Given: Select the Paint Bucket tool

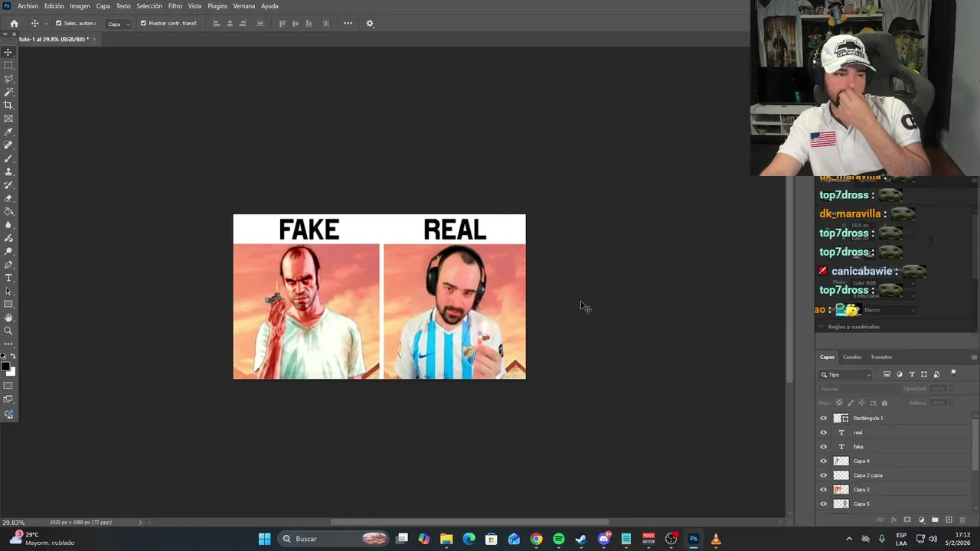Looking at the screenshot, I should pos(8,211).
